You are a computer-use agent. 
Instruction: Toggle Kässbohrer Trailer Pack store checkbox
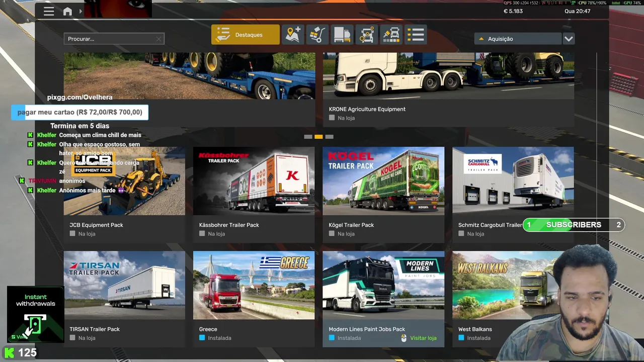(x=202, y=234)
